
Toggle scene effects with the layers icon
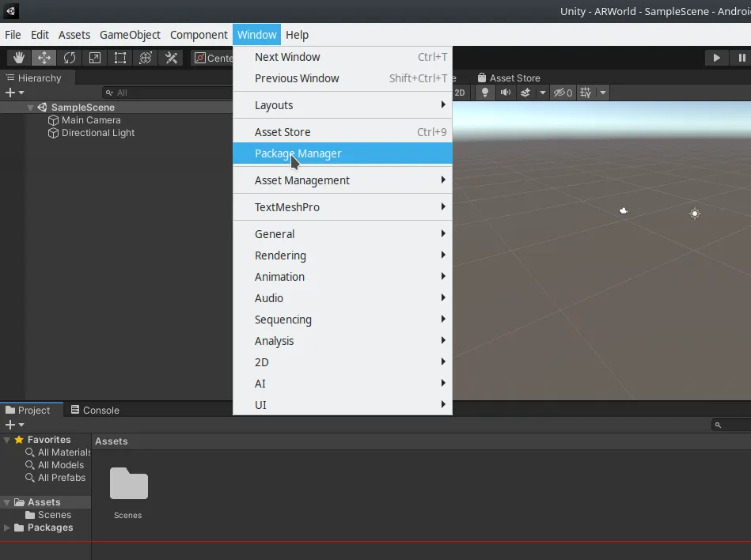tap(525, 93)
